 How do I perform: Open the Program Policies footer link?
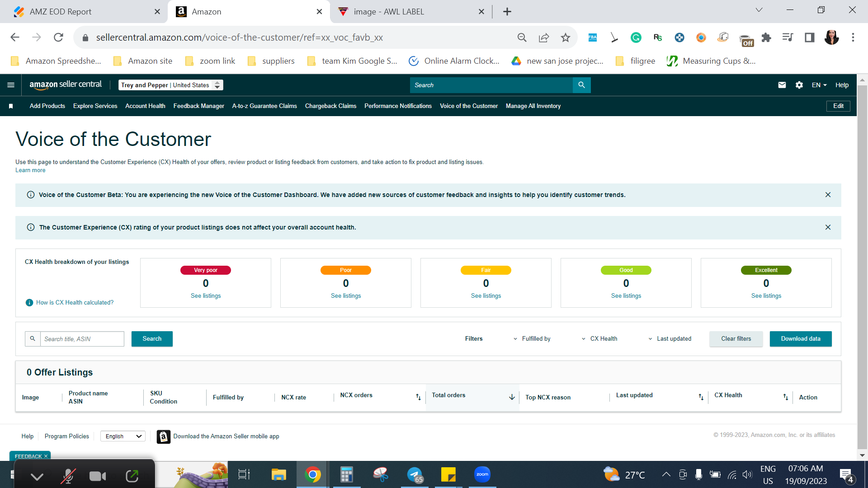click(x=67, y=436)
